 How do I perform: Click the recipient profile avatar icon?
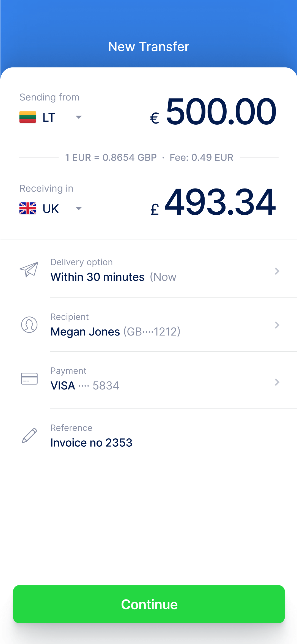pos(29,325)
